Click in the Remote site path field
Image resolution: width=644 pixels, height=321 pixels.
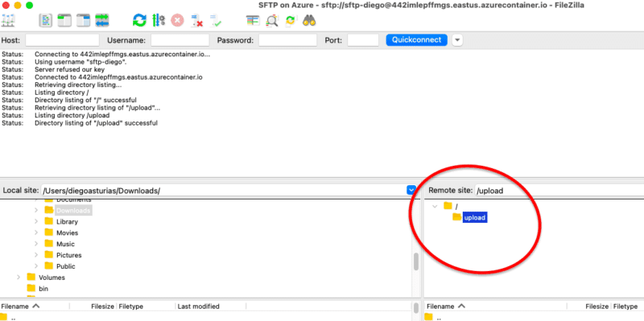559,191
